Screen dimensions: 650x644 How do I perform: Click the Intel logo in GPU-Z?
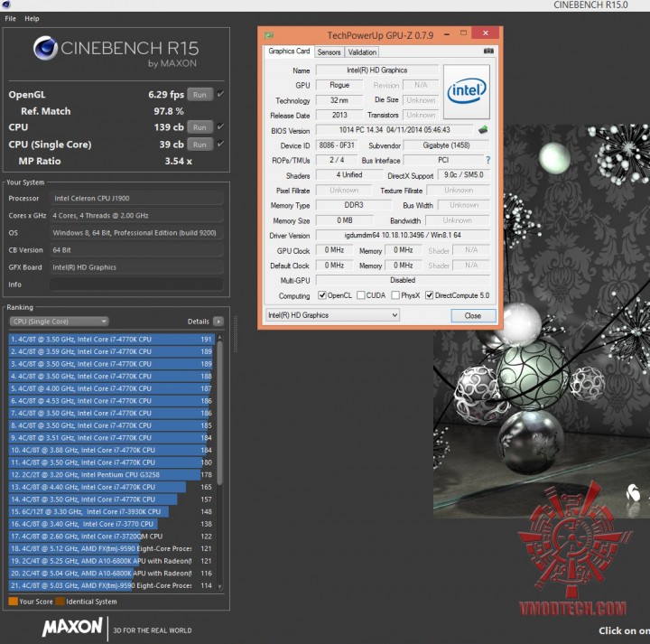click(467, 91)
